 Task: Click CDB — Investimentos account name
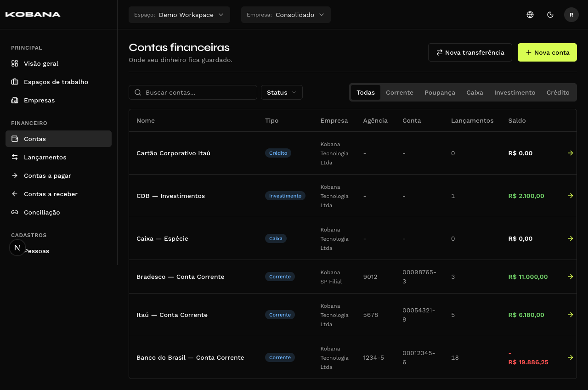[170, 196]
